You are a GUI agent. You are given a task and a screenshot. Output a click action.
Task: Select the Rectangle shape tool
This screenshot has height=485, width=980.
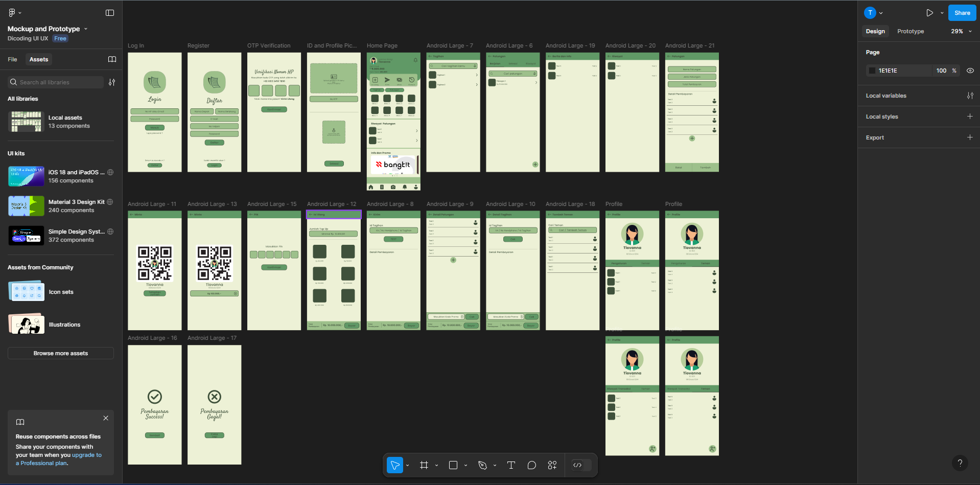tap(453, 465)
